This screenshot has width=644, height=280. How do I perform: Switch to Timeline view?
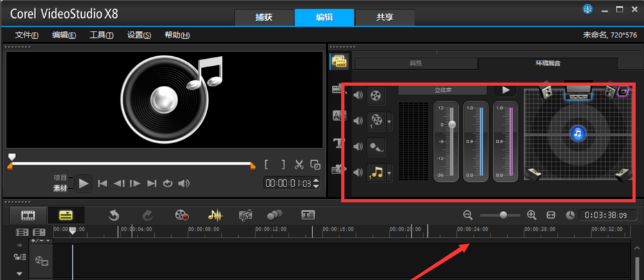click(66, 215)
